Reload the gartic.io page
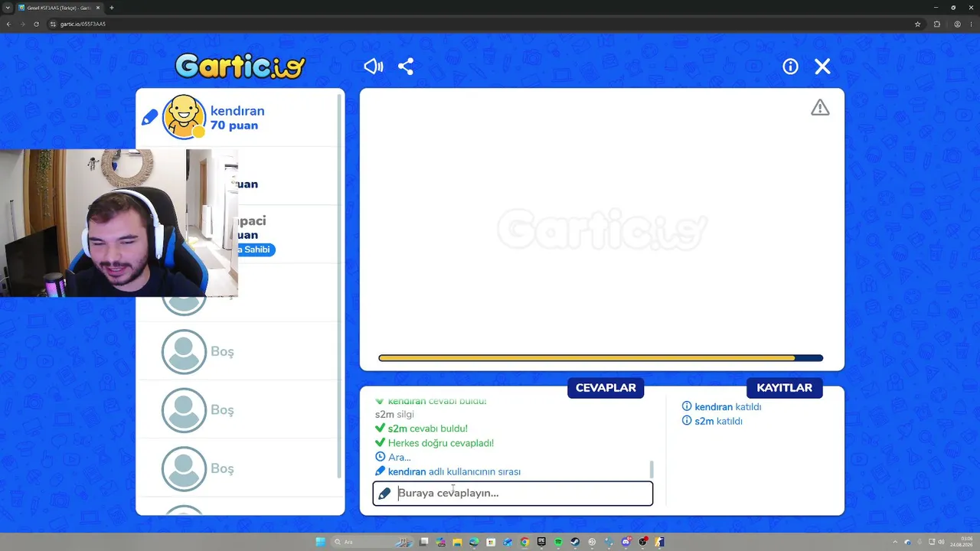The image size is (980, 551). tap(36, 24)
